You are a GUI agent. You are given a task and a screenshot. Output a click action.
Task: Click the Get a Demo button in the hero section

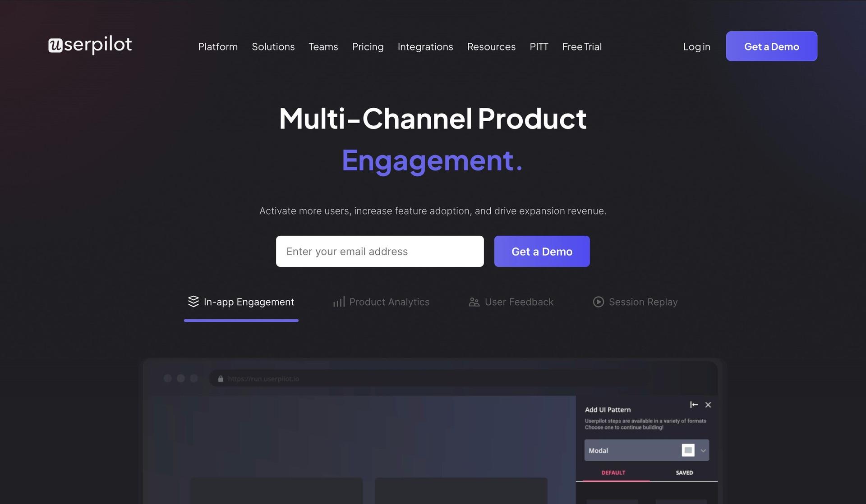pyautogui.click(x=542, y=251)
